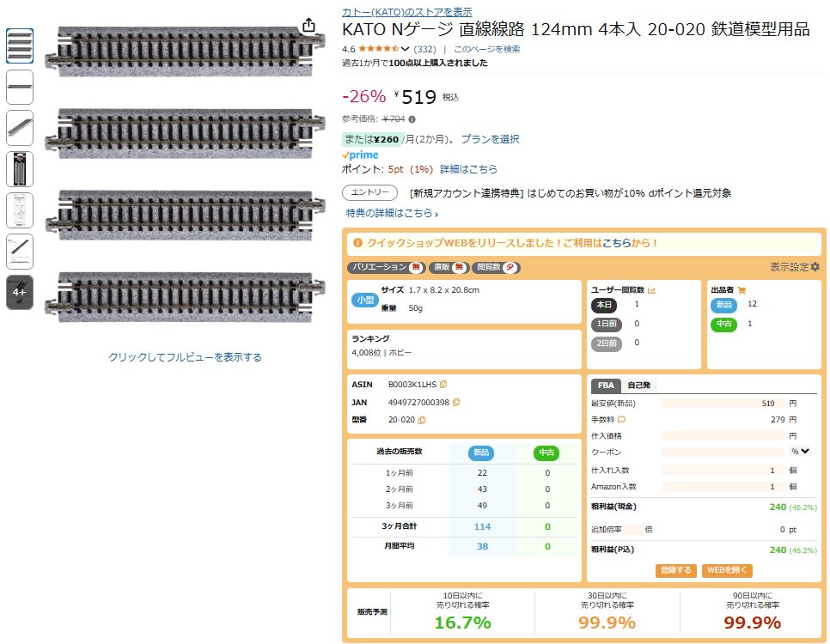The width and height of the screenshot is (830, 644).
Task: Click the 月間平均 value 38
Action: pos(482,546)
